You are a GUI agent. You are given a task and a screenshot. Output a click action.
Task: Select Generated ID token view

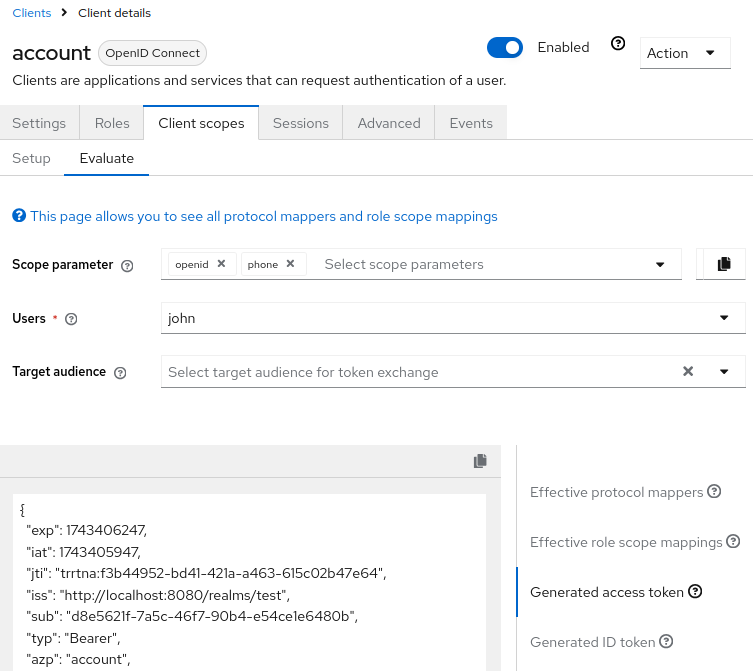tap(594, 642)
